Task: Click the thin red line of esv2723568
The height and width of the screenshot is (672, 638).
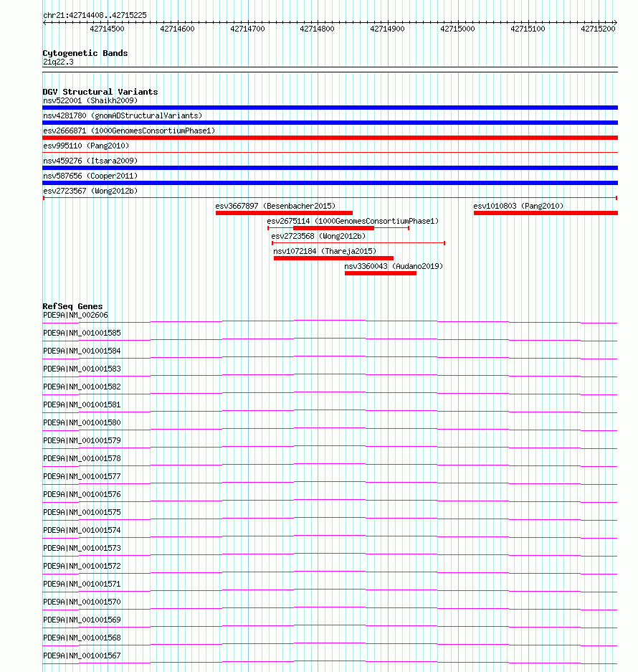Action: [358, 243]
